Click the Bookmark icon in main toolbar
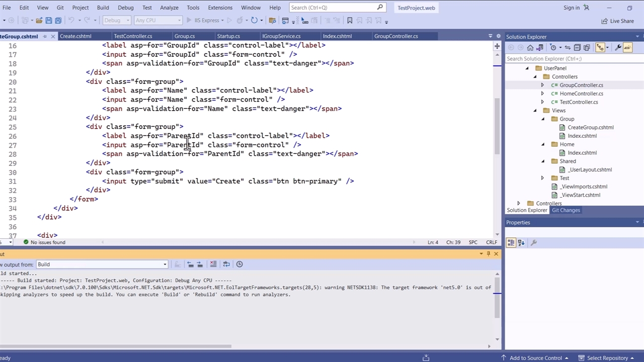Screen dimensions: 644x362 (350, 21)
